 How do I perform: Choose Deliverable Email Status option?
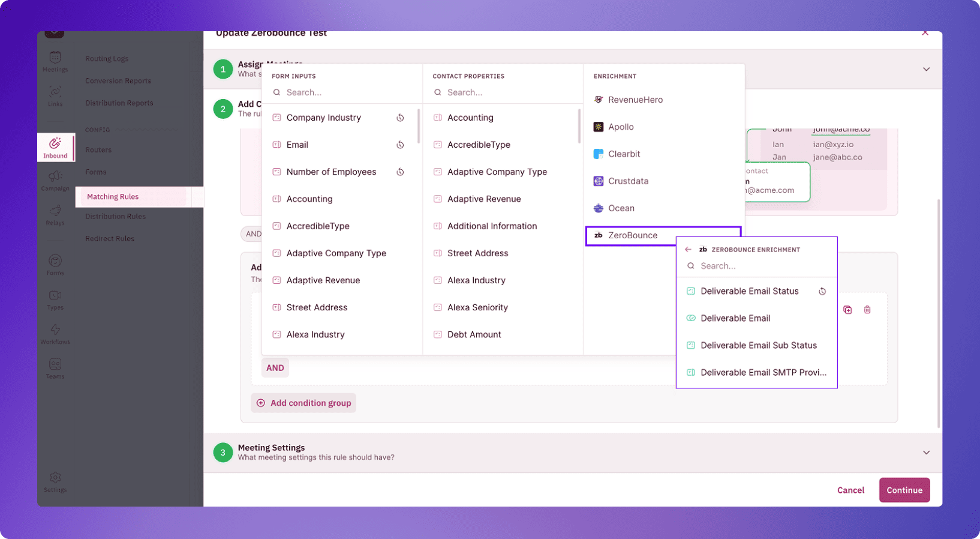pos(750,291)
